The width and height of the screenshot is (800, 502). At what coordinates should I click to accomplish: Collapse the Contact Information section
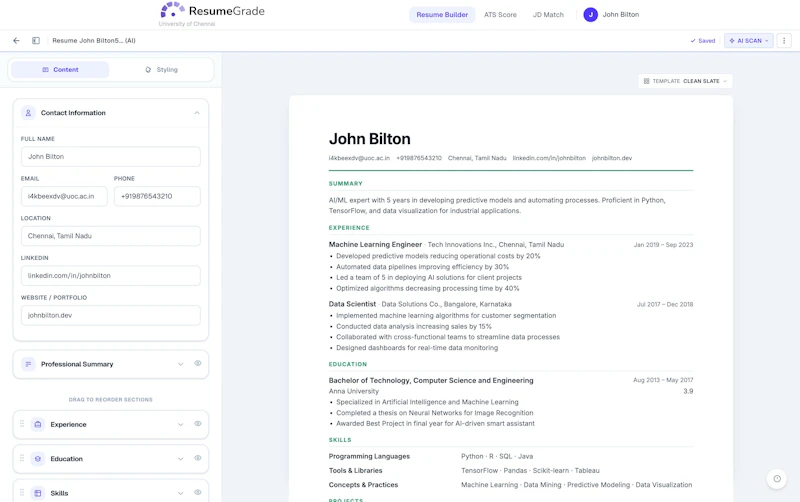pos(197,113)
